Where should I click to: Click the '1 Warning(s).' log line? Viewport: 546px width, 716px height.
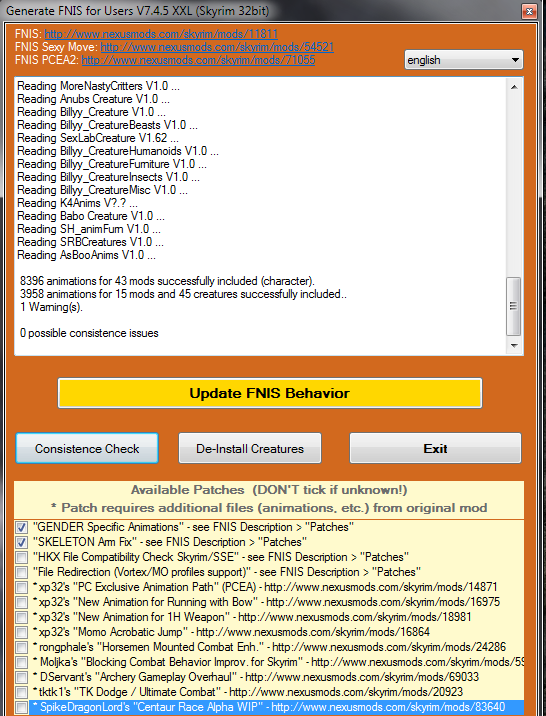point(51,307)
